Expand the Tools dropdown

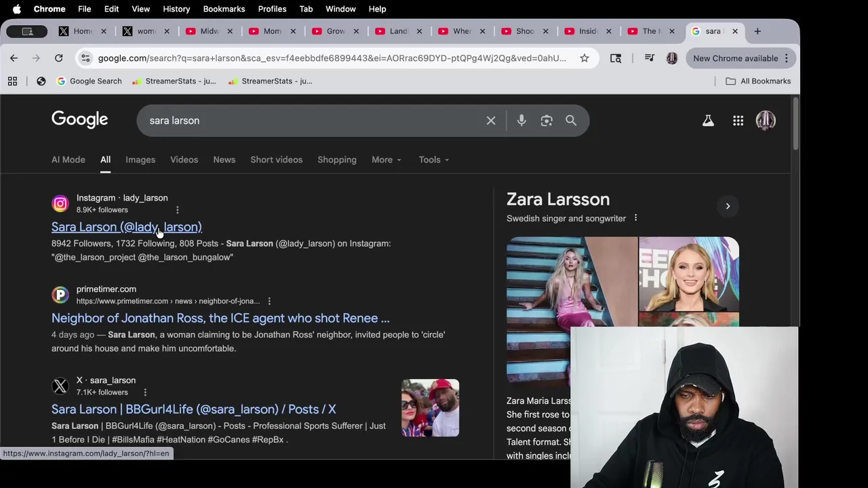click(x=434, y=160)
